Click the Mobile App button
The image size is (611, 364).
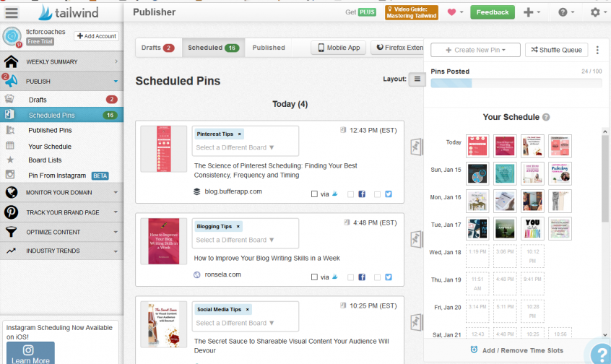(x=338, y=48)
